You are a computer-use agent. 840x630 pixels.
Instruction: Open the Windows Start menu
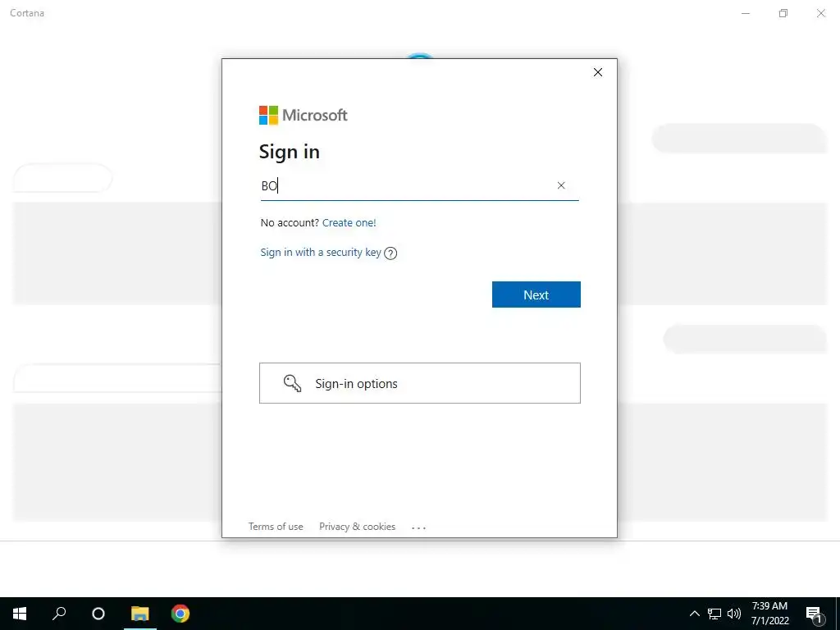point(20,614)
